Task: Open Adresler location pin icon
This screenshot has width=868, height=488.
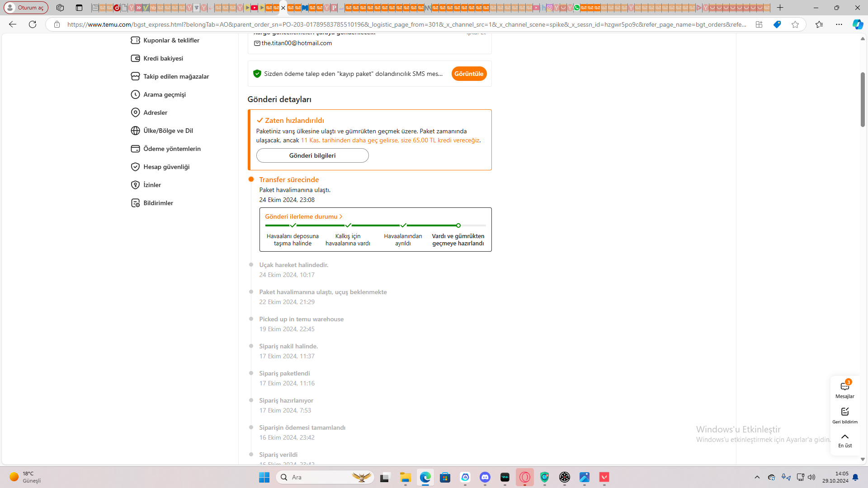Action: [x=135, y=113]
